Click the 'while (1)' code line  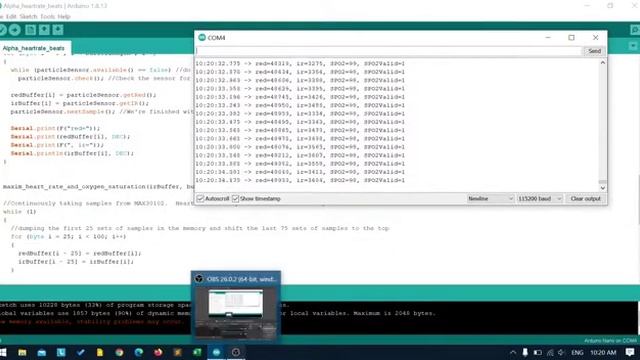coord(20,211)
